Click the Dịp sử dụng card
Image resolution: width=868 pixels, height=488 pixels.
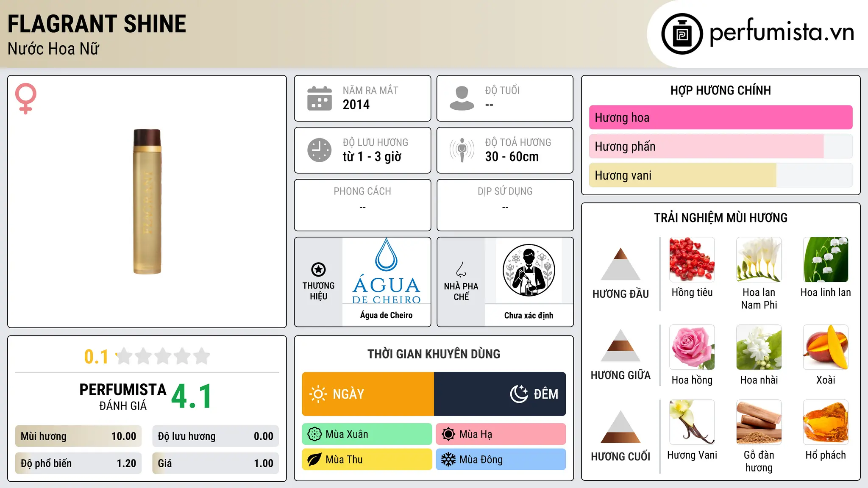pyautogui.click(x=505, y=205)
